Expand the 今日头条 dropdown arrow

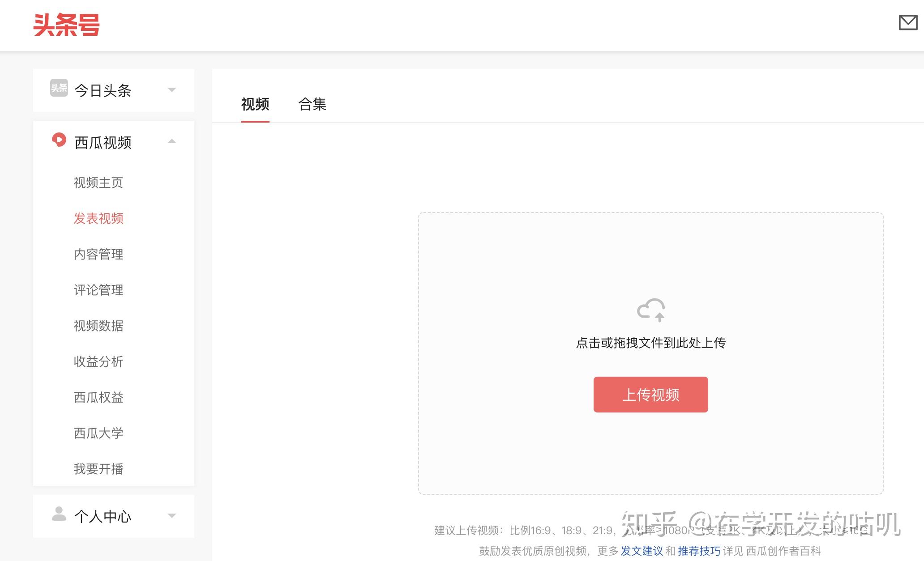coord(171,90)
